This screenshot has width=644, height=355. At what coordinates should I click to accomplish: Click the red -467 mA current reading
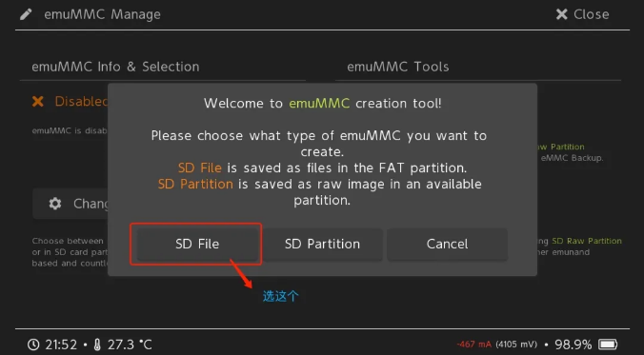click(x=474, y=345)
